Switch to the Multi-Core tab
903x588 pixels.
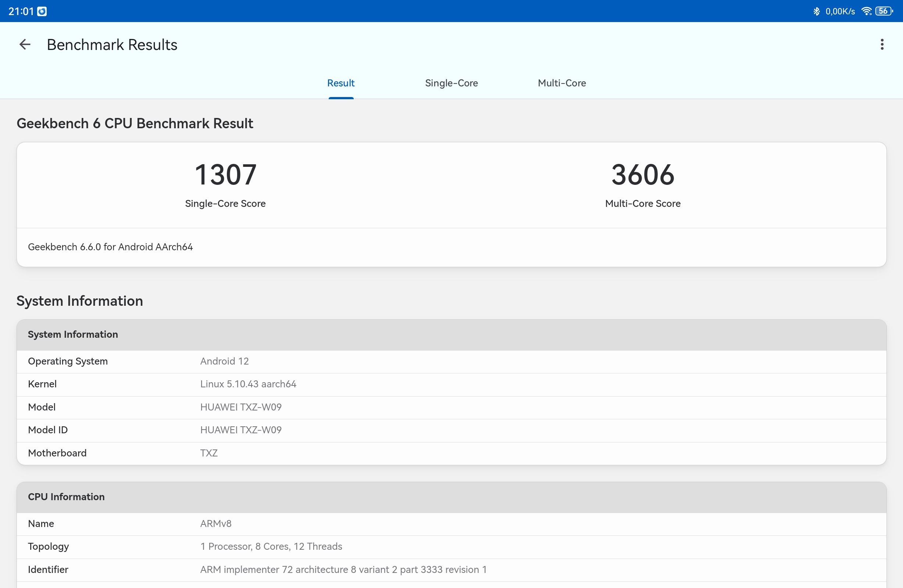(561, 83)
